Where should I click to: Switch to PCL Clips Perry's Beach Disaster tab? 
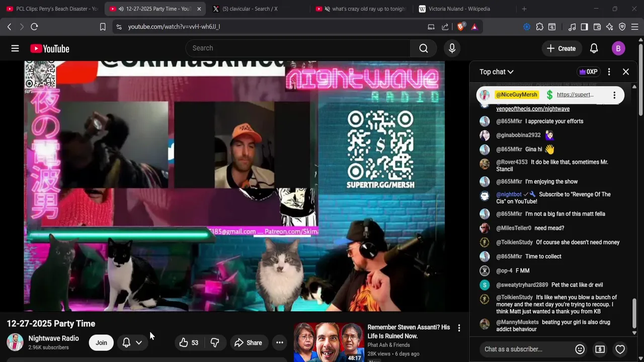52,9
